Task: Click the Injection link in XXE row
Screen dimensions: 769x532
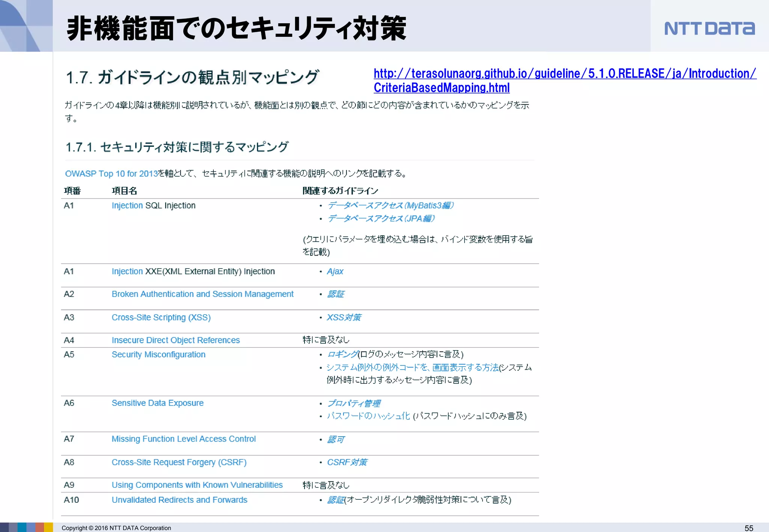Action: coord(127,271)
